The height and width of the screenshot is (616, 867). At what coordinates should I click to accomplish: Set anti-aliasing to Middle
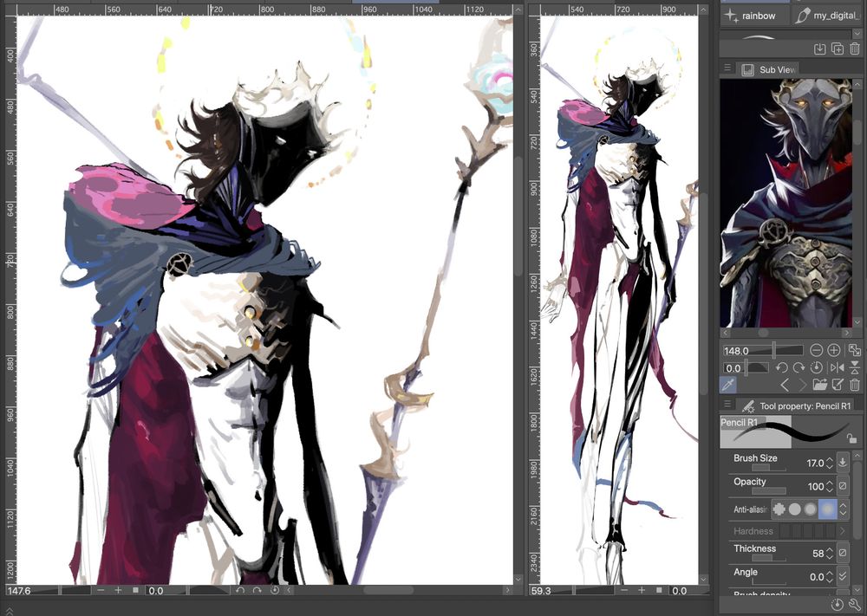click(x=811, y=509)
